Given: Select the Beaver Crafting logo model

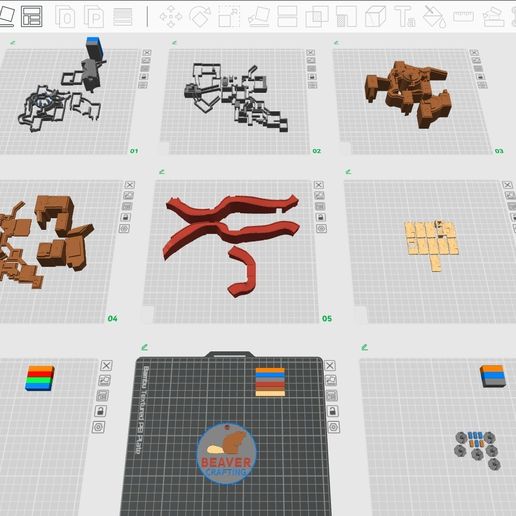Looking at the screenshot, I should click(x=227, y=453).
